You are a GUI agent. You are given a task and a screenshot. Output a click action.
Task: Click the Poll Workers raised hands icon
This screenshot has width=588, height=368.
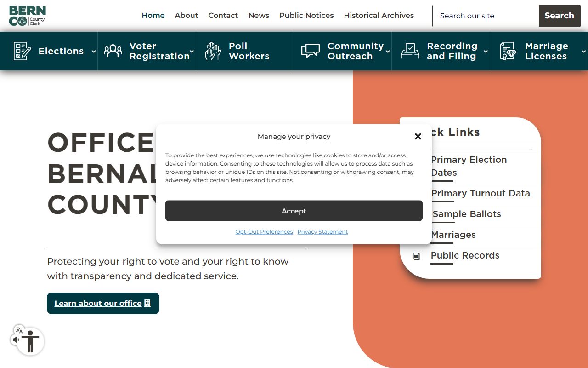pyautogui.click(x=213, y=51)
